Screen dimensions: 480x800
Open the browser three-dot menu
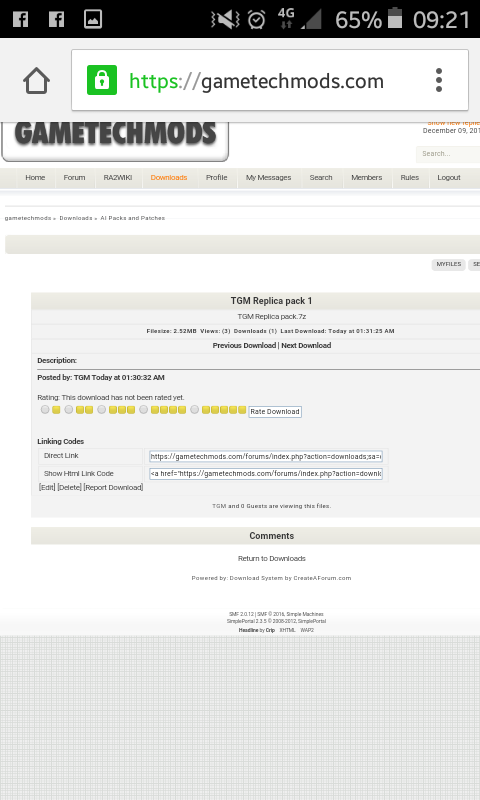click(439, 80)
